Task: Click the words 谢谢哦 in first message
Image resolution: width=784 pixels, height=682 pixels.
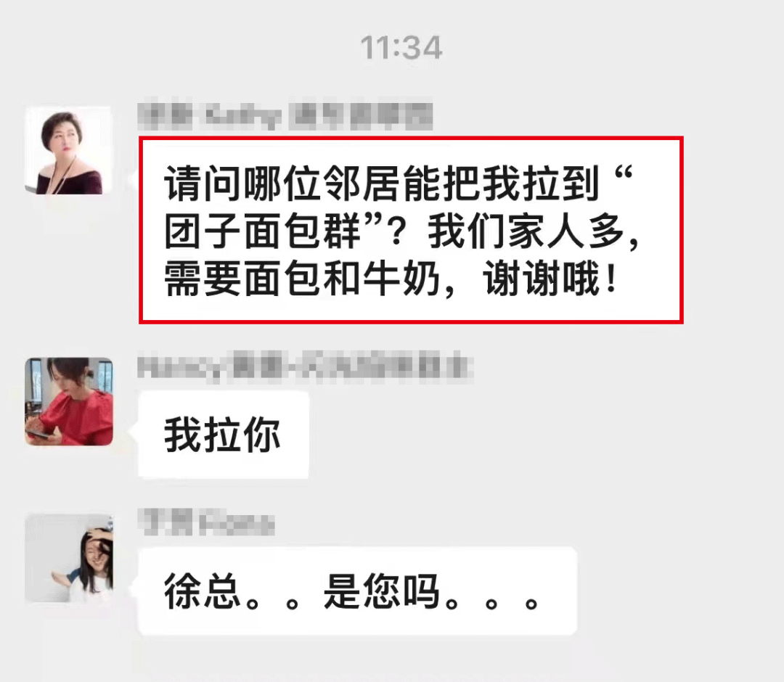Action: [541, 279]
